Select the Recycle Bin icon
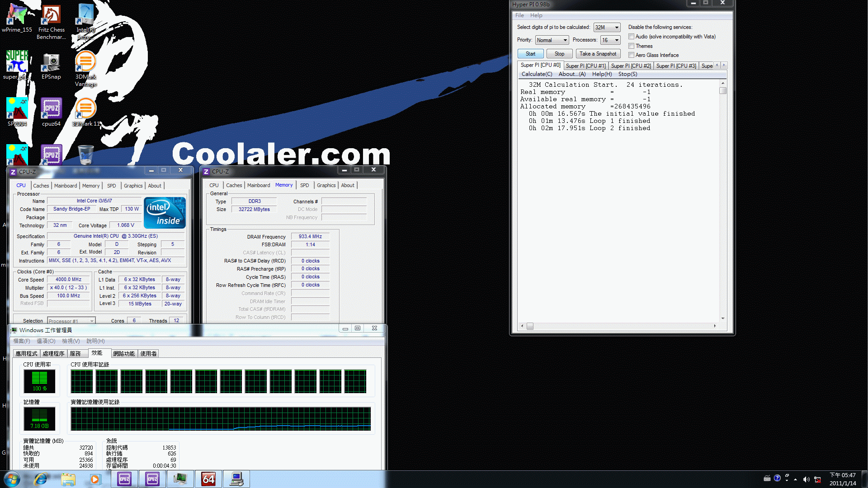868x488 pixels. pyautogui.click(x=85, y=155)
